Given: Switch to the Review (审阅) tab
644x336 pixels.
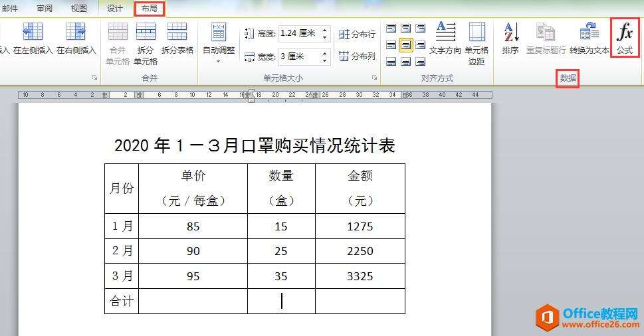Looking at the screenshot, I should click(45, 8).
